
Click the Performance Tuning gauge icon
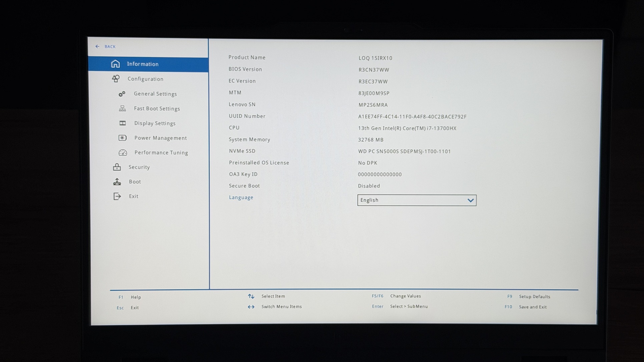pyautogui.click(x=123, y=153)
